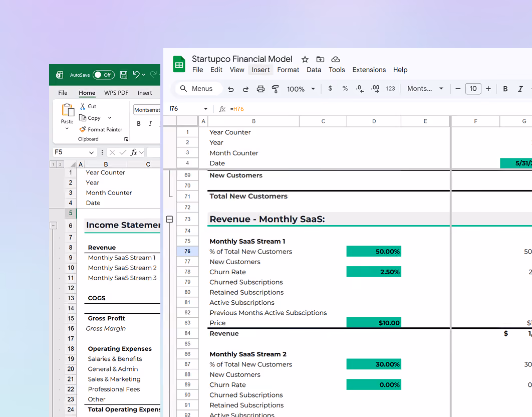Screen dimensions: 532x417
Task: Switch to the Home tab in Excel
Action: (87, 93)
